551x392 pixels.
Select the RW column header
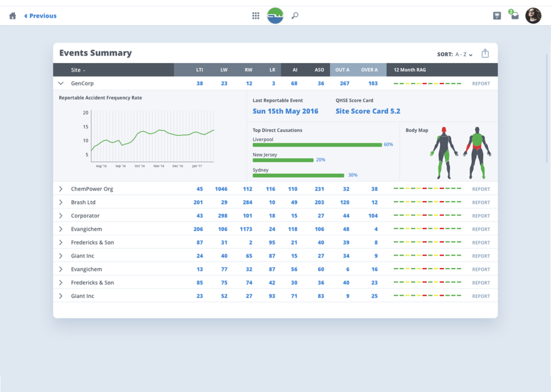pos(249,70)
